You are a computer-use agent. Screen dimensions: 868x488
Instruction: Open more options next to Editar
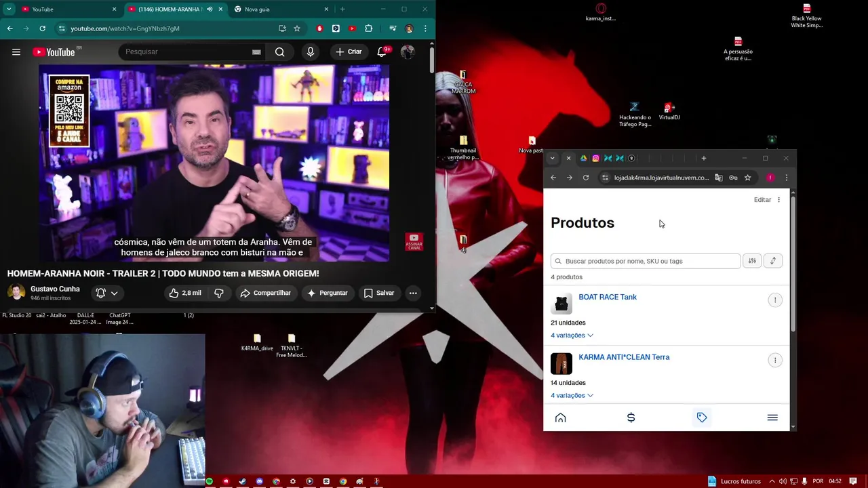tap(778, 200)
